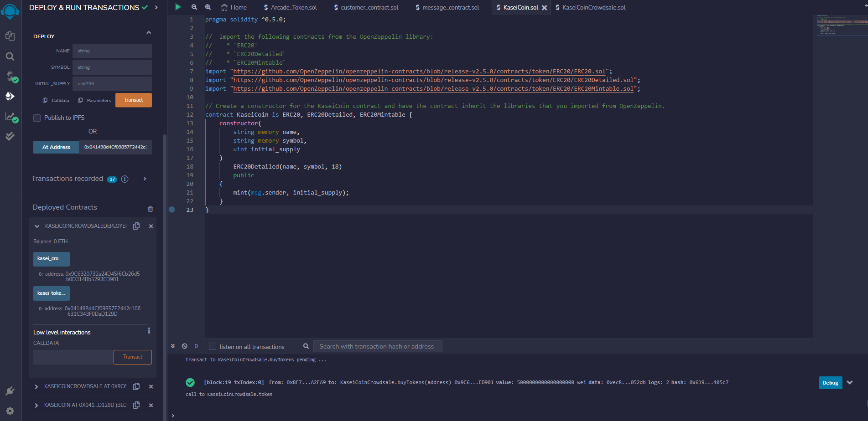868x421 pixels.
Task: Click the Balance: 0 ETH text
Action: click(x=50, y=241)
